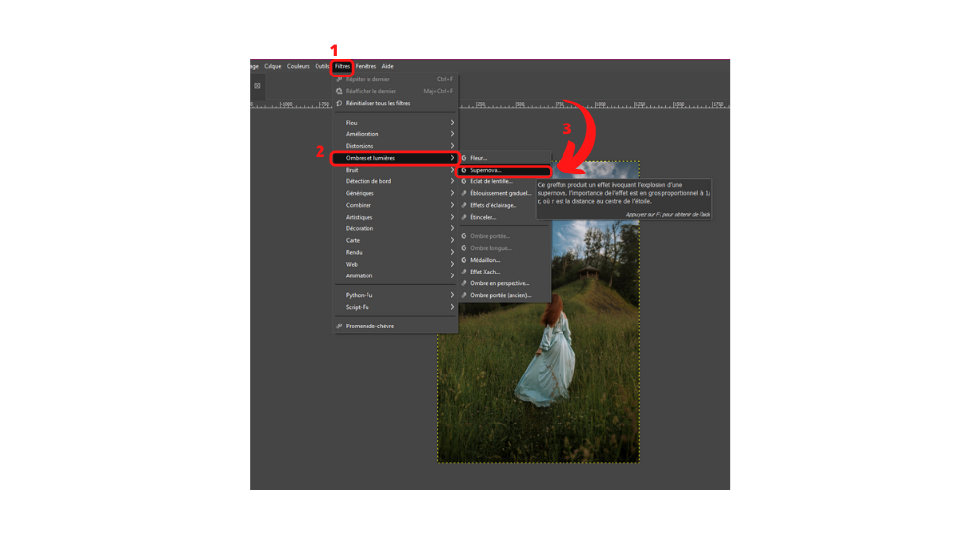Click the Ombre portée... entry
The image size is (980, 549).
click(505, 236)
